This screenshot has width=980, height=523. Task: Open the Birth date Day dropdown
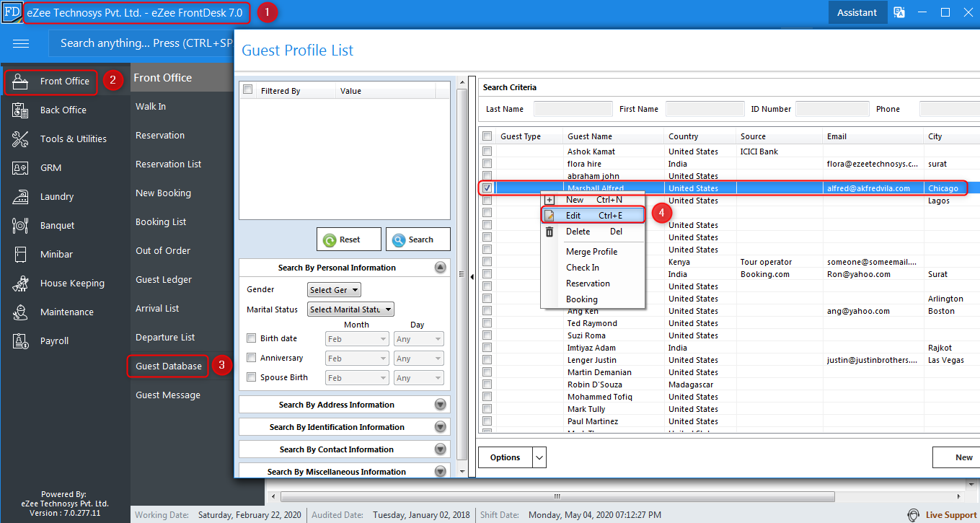(x=419, y=339)
